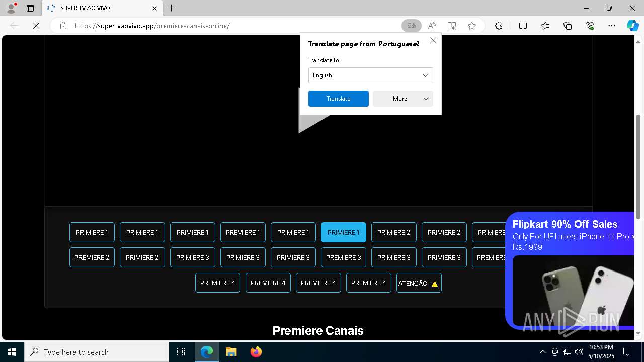Click the iPhone ad image
The height and width of the screenshot is (362, 644).
[x=574, y=291]
